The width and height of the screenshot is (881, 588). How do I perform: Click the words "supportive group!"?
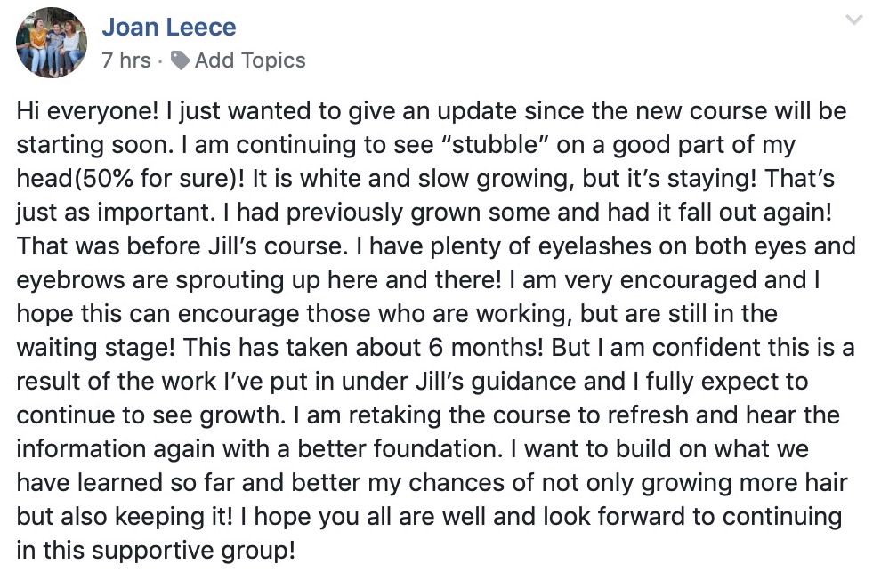tap(194, 551)
